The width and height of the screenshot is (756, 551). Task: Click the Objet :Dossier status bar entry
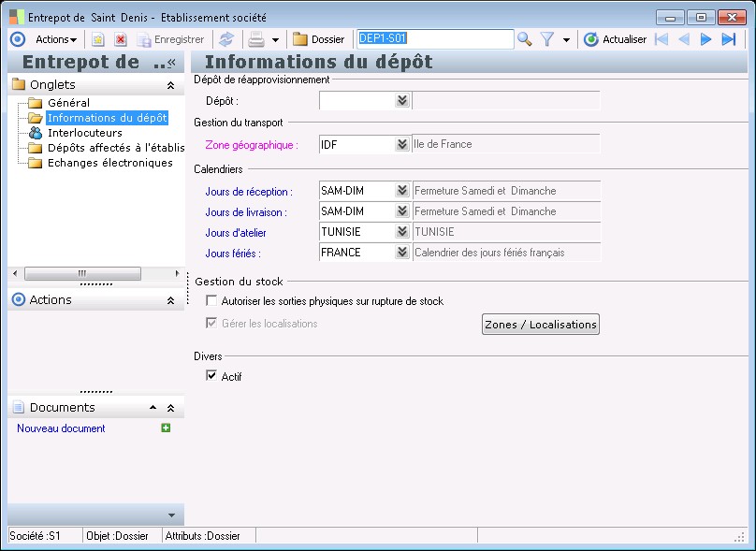coord(117,536)
